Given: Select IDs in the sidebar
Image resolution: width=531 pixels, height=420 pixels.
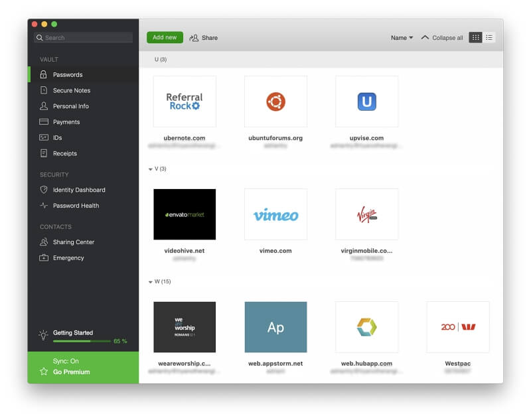Looking at the screenshot, I should click(x=83, y=137).
